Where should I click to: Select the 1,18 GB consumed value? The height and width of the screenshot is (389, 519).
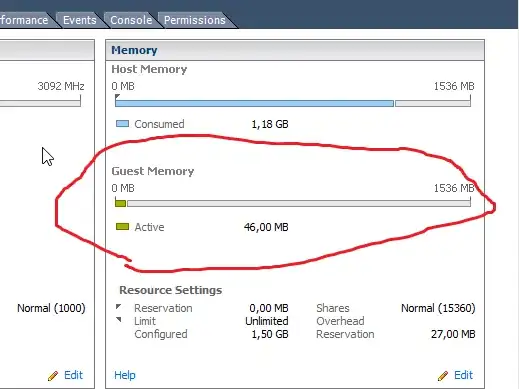click(x=270, y=124)
